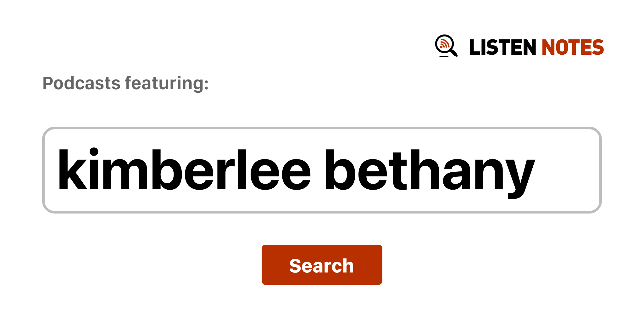Click the Podcasts featuring label
This screenshot has height=322, width=644.
coord(125,83)
